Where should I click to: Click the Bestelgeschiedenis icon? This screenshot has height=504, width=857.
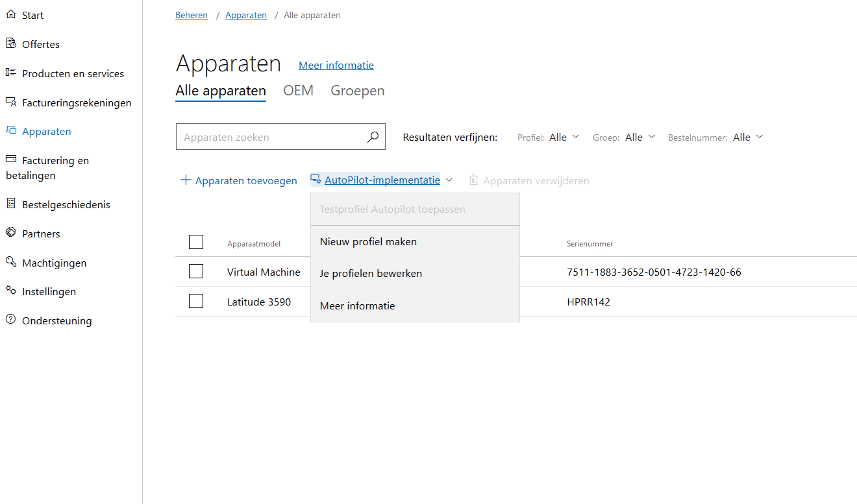(10, 204)
